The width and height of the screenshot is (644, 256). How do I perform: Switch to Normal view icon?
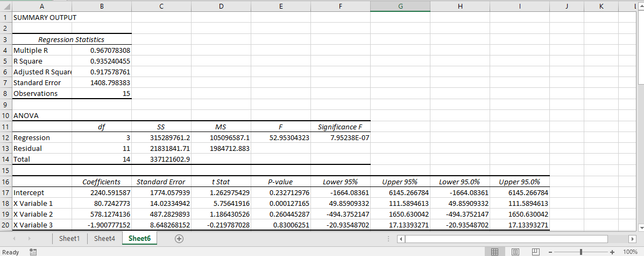click(x=496, y=252)
